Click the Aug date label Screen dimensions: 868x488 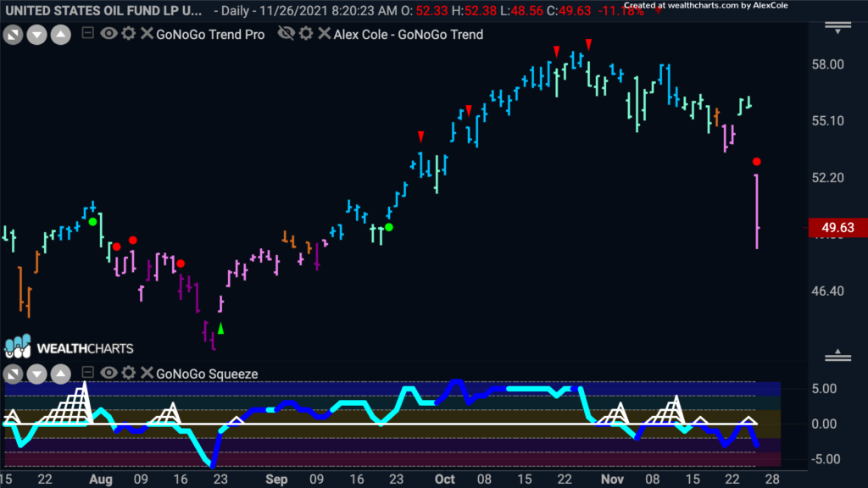(x=101, y=480)
